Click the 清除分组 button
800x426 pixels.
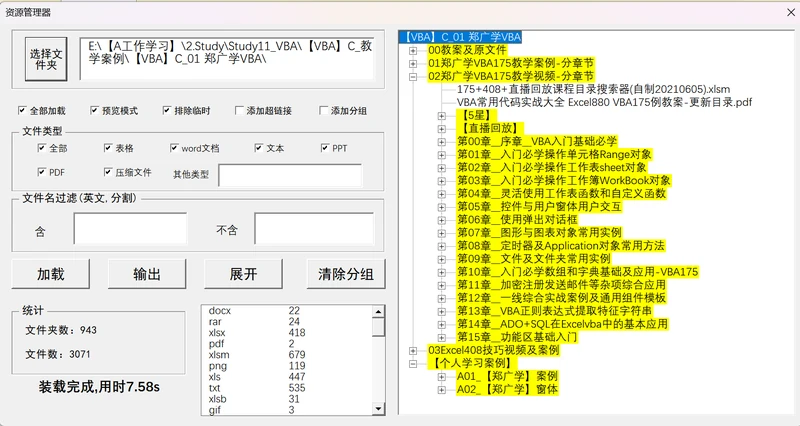tap(346, 274)
